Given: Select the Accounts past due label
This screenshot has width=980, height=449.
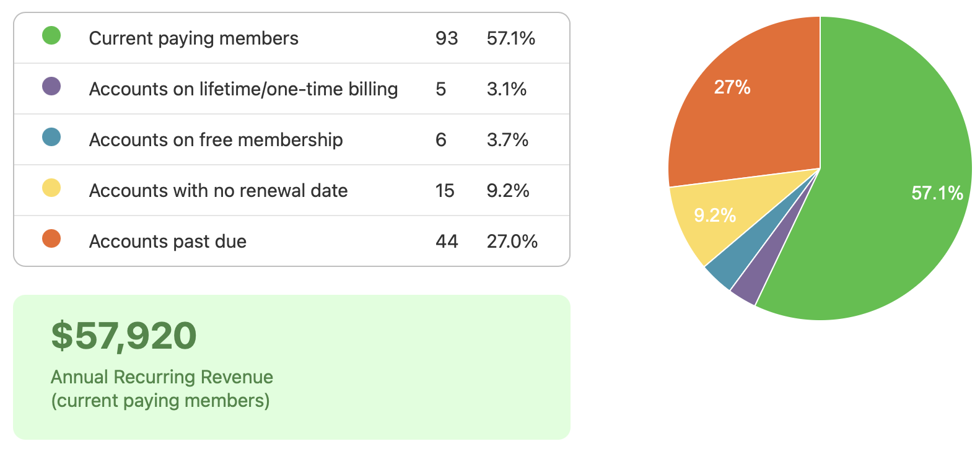Looking at the screenshot, I should (167, 242).
